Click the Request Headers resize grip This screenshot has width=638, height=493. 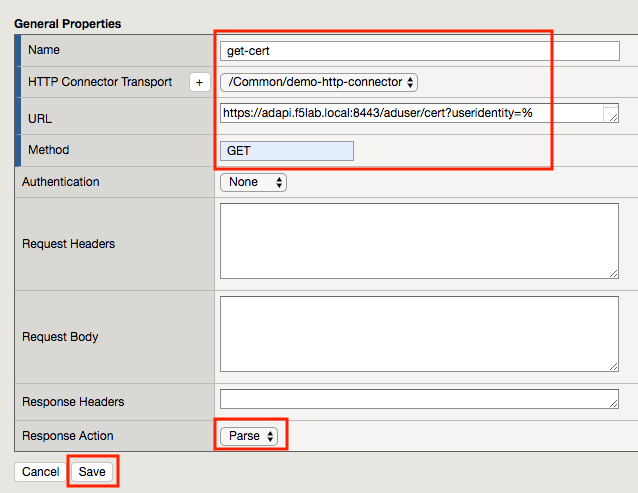[614, 274]
